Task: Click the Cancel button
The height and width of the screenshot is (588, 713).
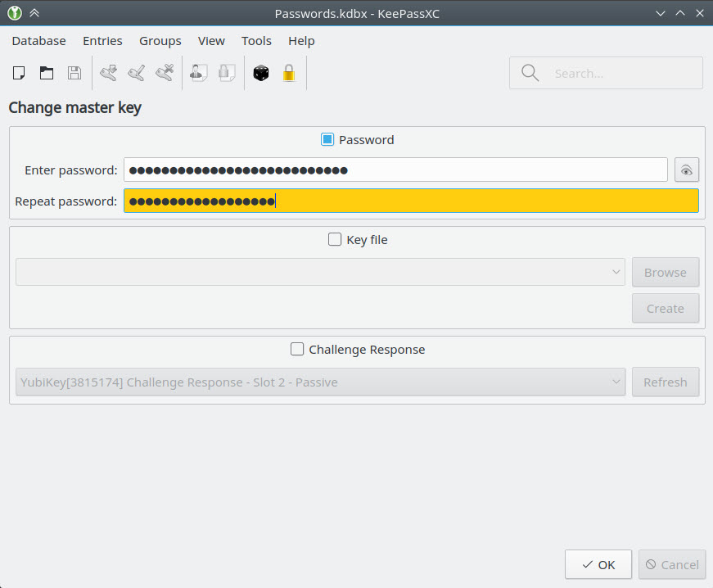Action: tap(672, 564)
